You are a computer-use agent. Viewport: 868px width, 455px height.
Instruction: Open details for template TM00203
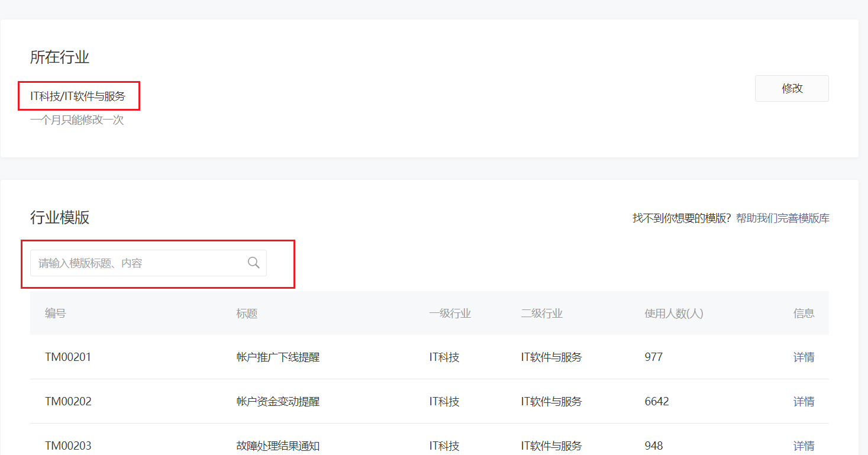coord(804,446)
